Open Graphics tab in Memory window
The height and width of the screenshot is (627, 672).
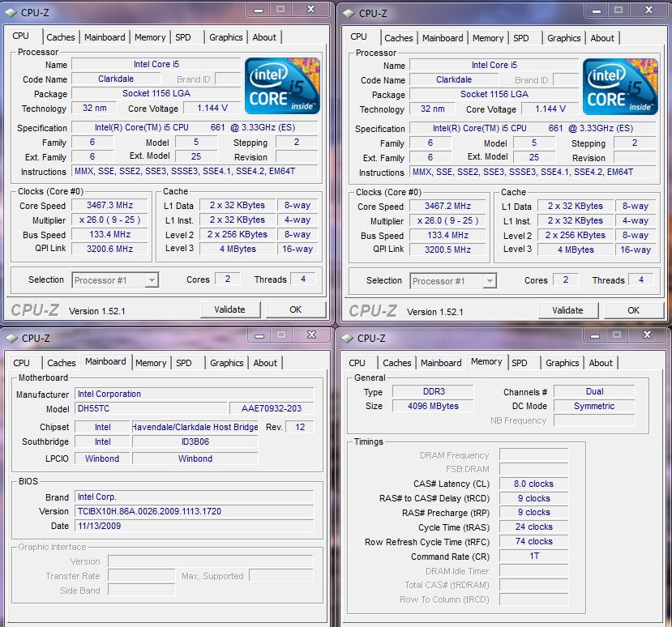click(563, 363)
